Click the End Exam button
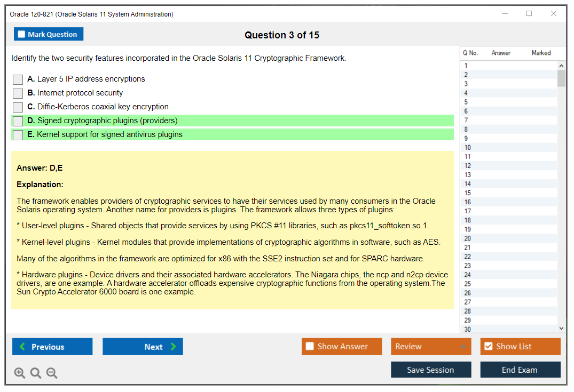574x392 pixels. coord(520,370)
